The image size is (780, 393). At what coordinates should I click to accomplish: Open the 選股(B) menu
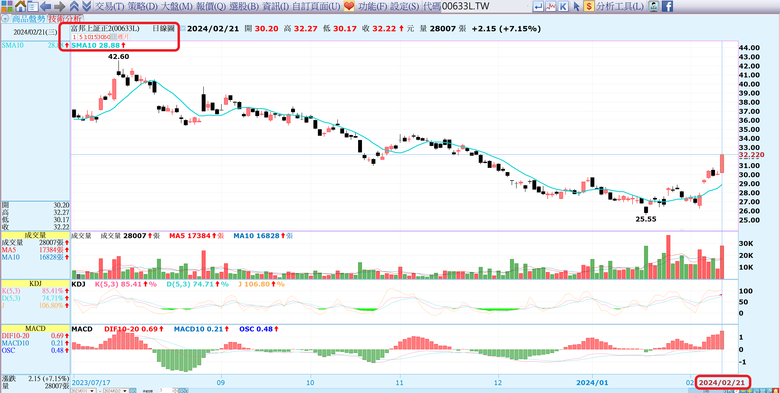(245, 6)
